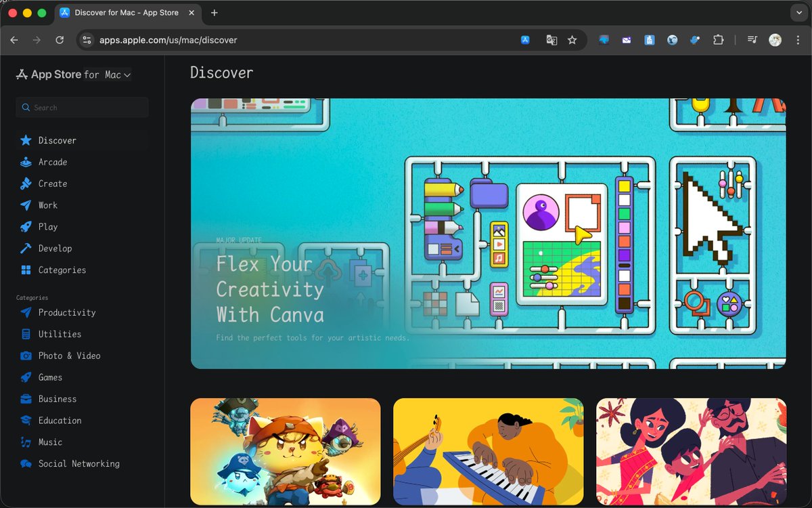This screenshot has width=812, height=508.
Task: Click the translate page icon in address bar
Action: pyautogui.click(x=551, y=40)
